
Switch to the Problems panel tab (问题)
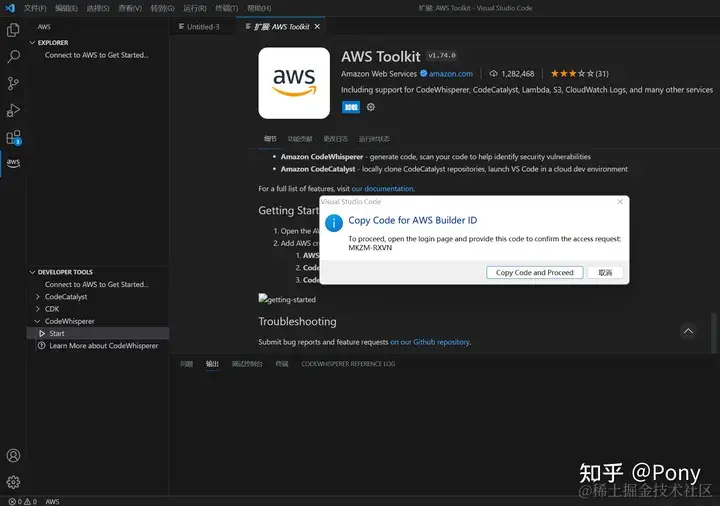tap(186, 364)
